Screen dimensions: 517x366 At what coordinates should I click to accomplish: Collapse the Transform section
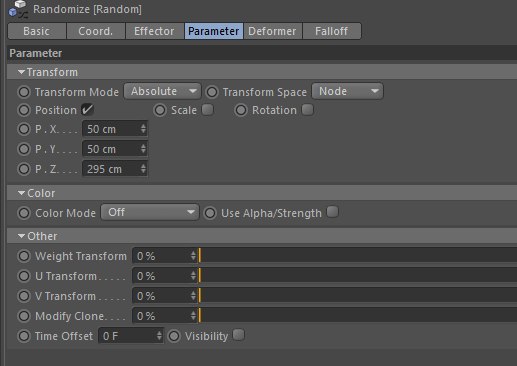point(21,72)
